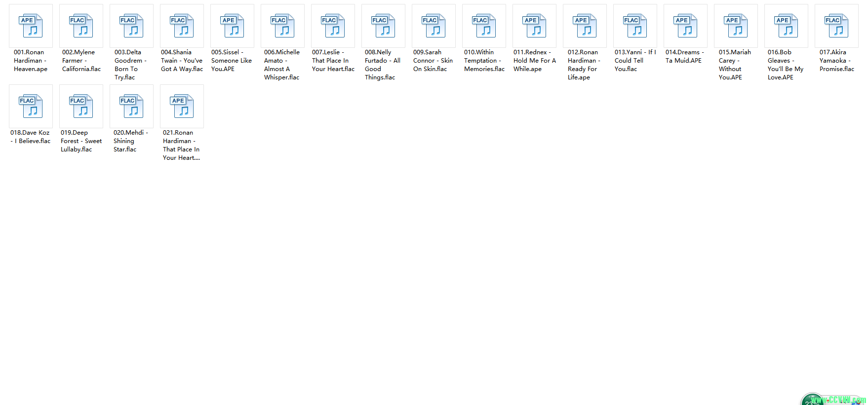The height and width of the screenshot is (405, 868).
Task: Click the 009.Sarah Connor - Skin On Skin icon
Action: [434, 26]
